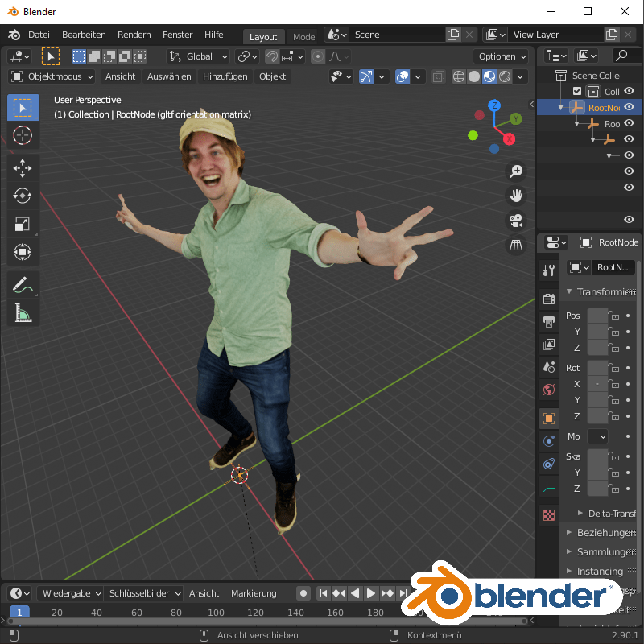Select the Scale tool

coord(23,225)
